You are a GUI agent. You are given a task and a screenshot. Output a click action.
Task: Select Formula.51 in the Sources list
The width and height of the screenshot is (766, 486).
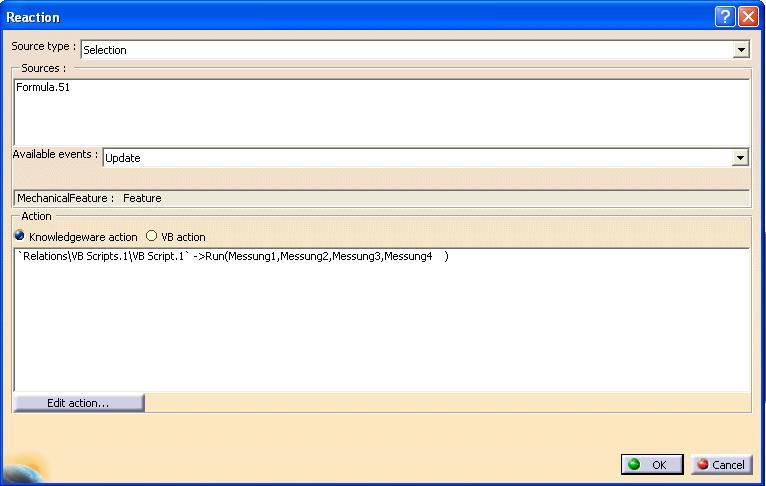coord(43,87)
